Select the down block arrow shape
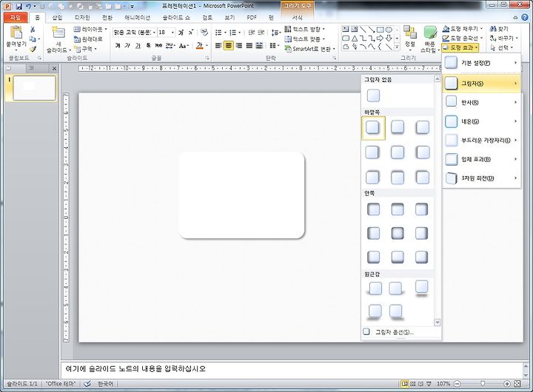Viewport: 533px width, 392px height. (389, 38)
